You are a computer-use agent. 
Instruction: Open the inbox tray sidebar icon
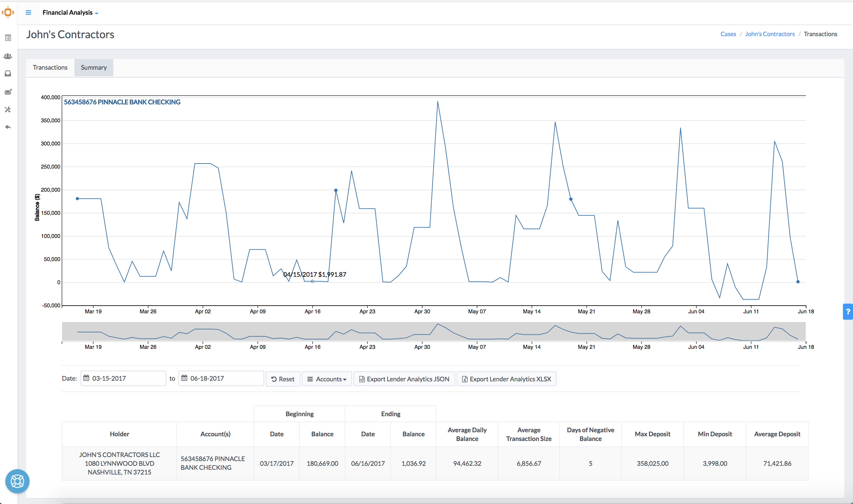coord(8,74)
